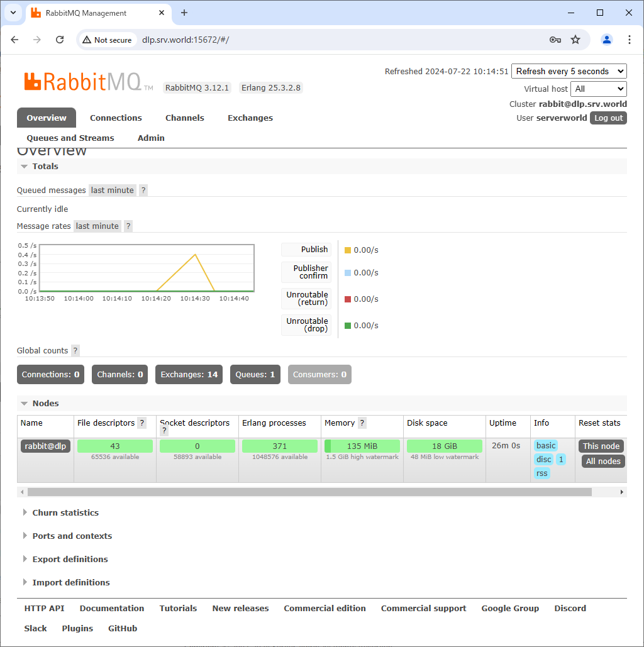Click the Connections: 0 count button
Screen dimensions: 644x647
50,374
